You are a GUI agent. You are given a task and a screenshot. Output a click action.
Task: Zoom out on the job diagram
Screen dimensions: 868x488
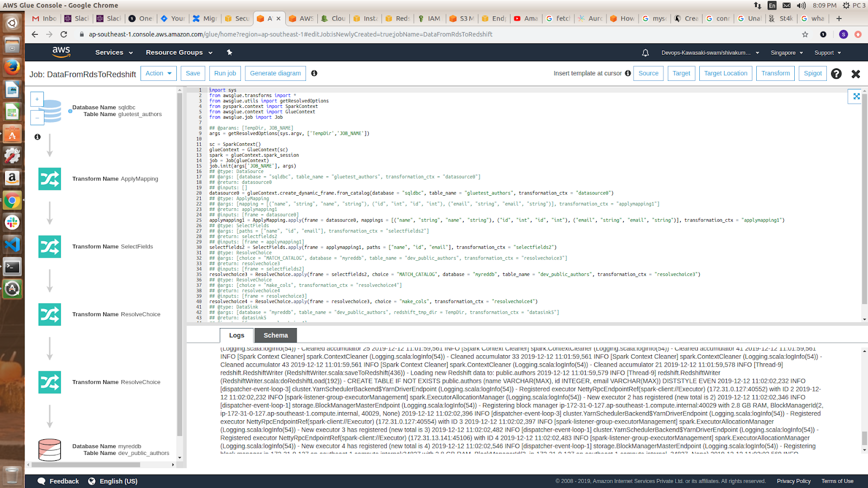pos(37,117)
